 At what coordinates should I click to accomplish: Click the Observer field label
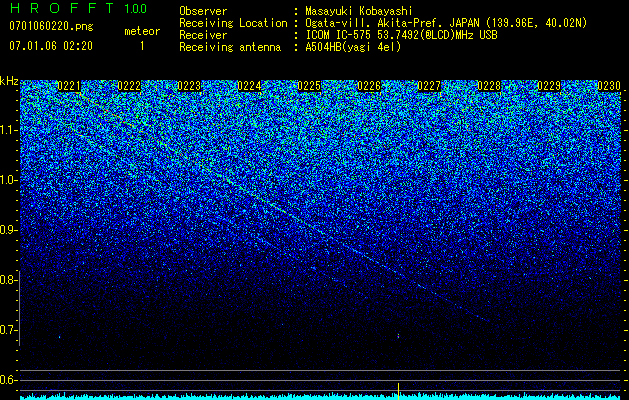pyautogui.click(x=203, y=11)
